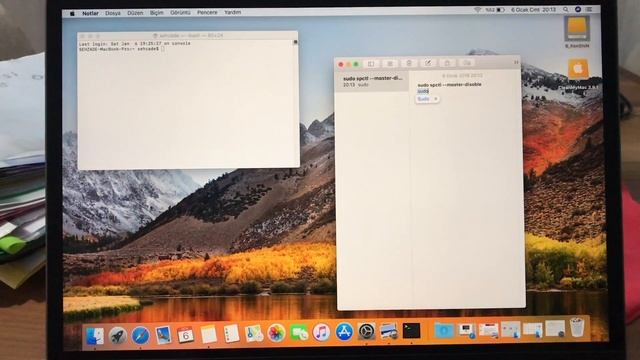Open Notification Center list icon
The width and height of the screenshot is (640, 360).
tap(590, 9)
